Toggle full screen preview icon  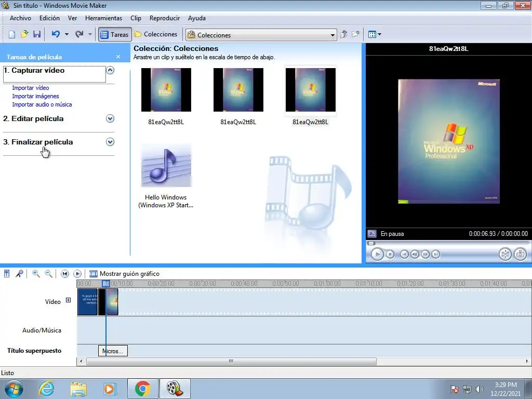pyautogui.click(x=372, y=234)
